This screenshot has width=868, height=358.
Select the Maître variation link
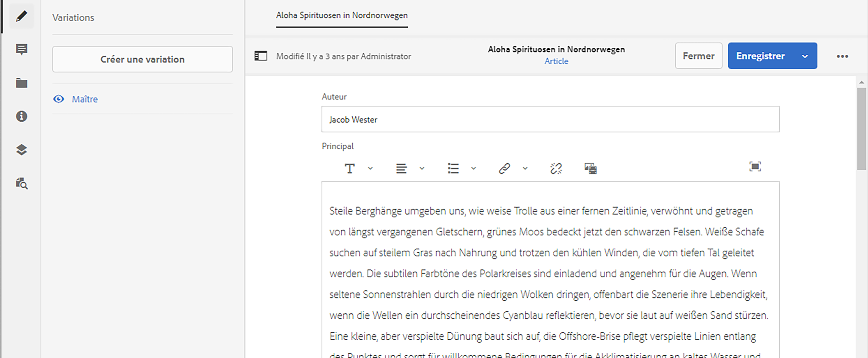coord(85,99)
